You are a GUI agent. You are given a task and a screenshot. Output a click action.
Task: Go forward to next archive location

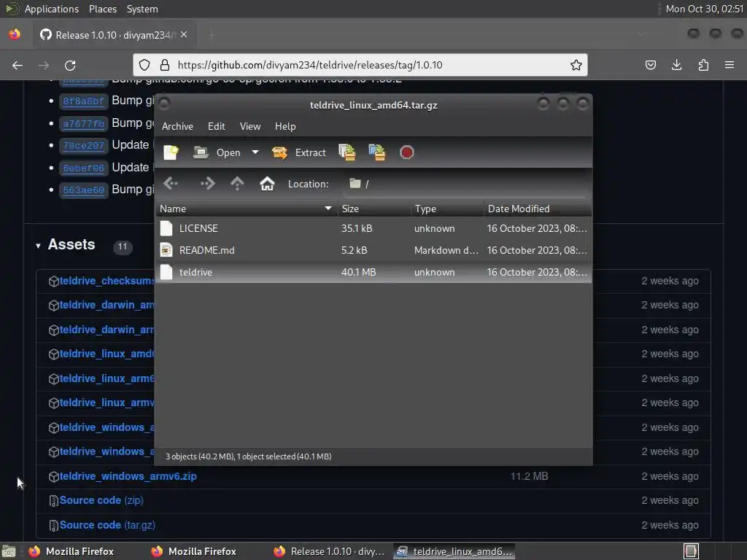(x=208, y=183)
